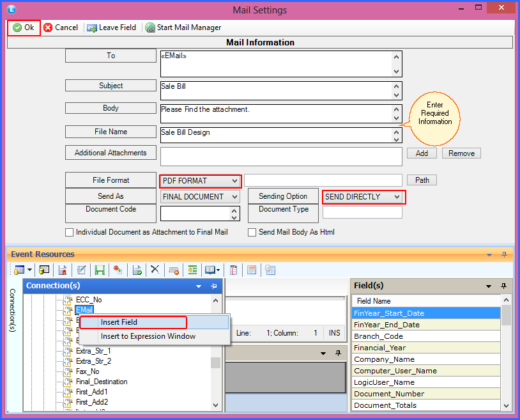
Task: Pin the Connection(s) panel
Action: [x=214, y=286]
